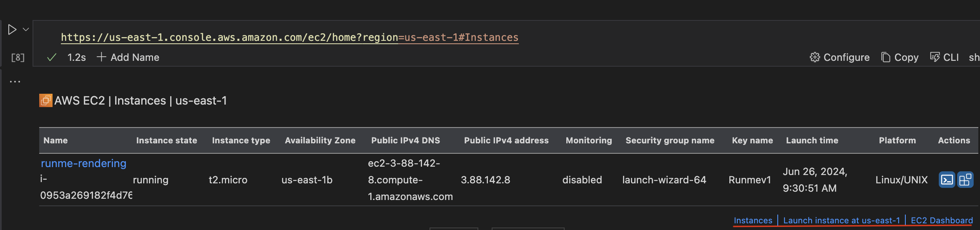Image resolution: width=980 pixels, height=230 pixels.
Task: Select the us-east-1b zone cell
Action: (307, 180)
